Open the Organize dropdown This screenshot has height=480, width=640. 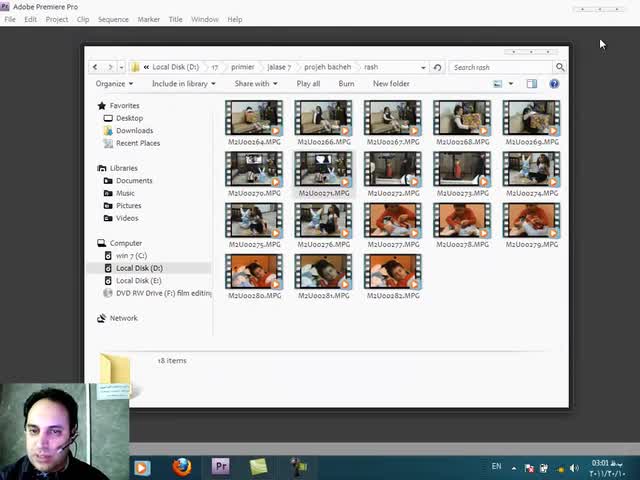click(114, 84)
